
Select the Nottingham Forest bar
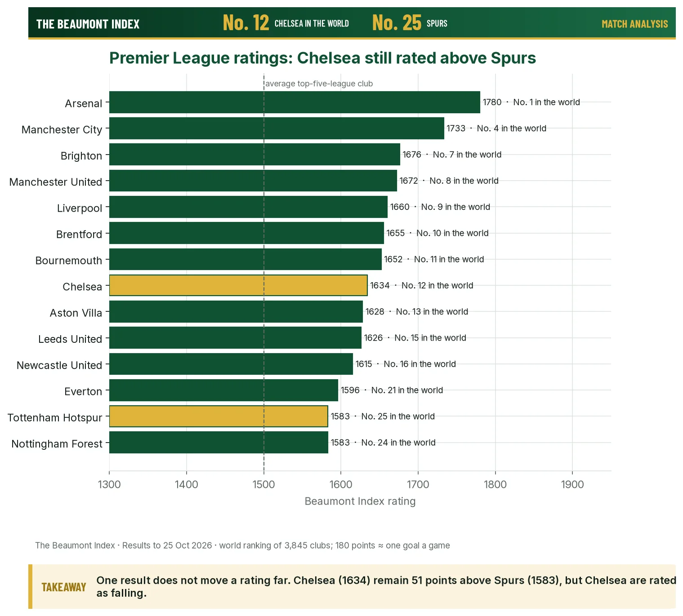(x=219, y=443)
